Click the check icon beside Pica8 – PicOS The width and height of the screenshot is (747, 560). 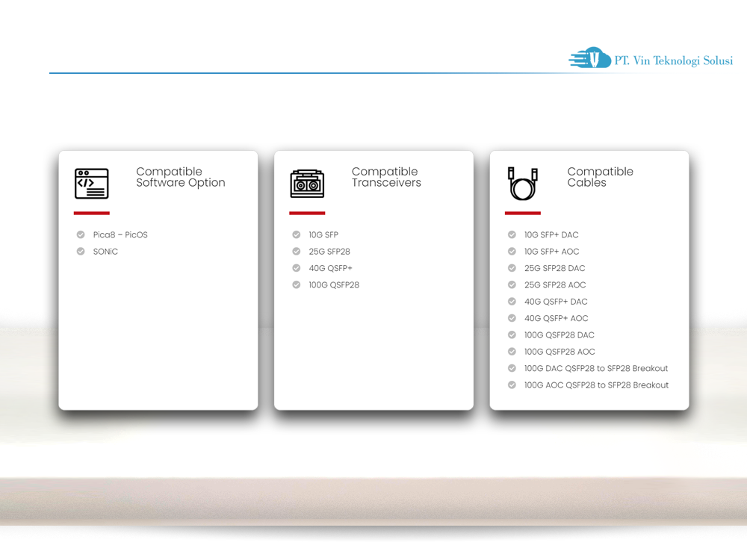tap(81, 234)
